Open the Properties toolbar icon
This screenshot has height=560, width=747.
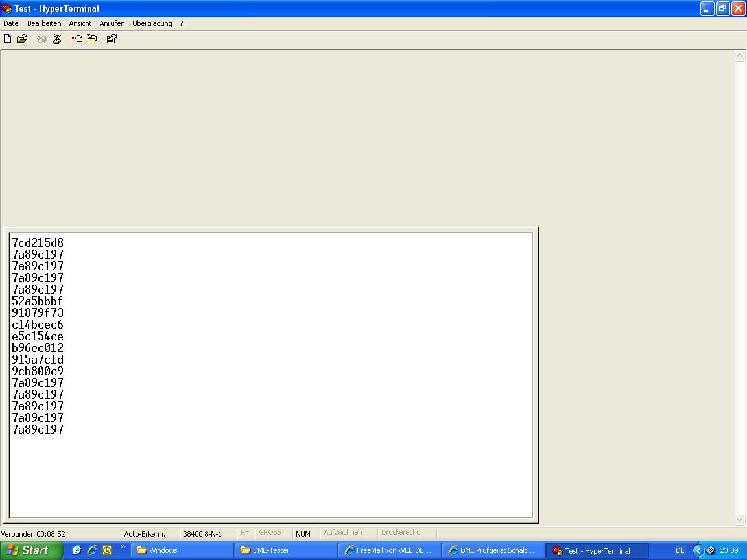pyautogui.click(x=112, y=39)
